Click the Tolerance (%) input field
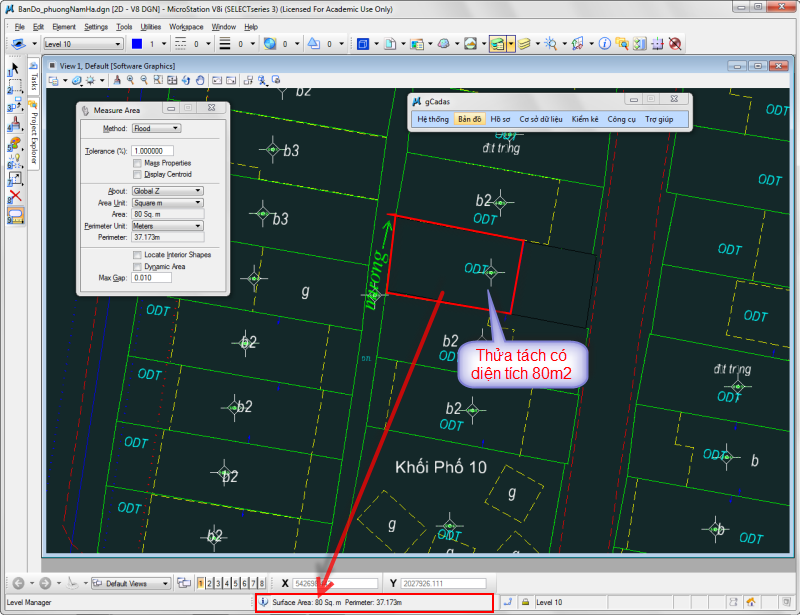This screenshot has height=615, width=800. click(x=153, y=150)
